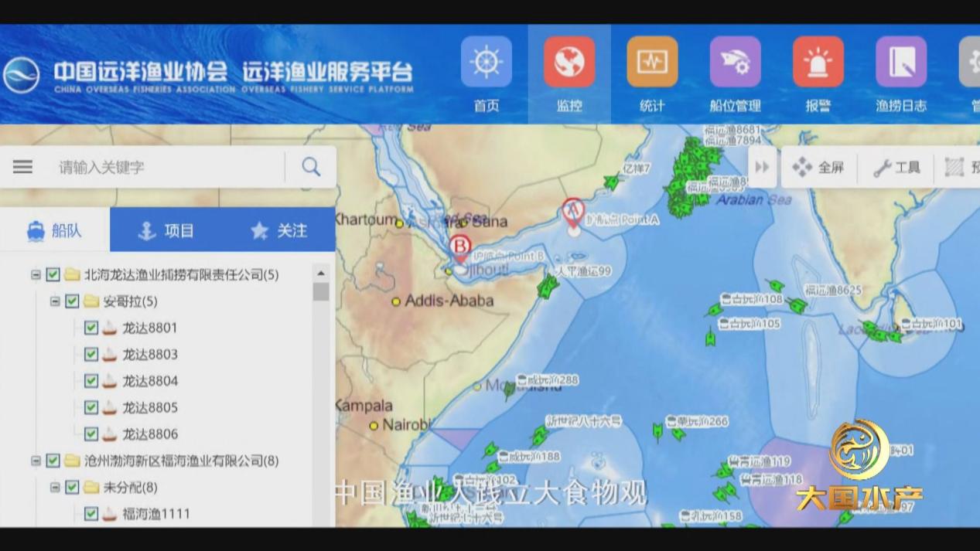Image resolution: width=980 pixels, height=551 pixels.
Task: Collapse the 北海龙达渔业捕捞有限责任公司 tree node
Action: point(36,274)
